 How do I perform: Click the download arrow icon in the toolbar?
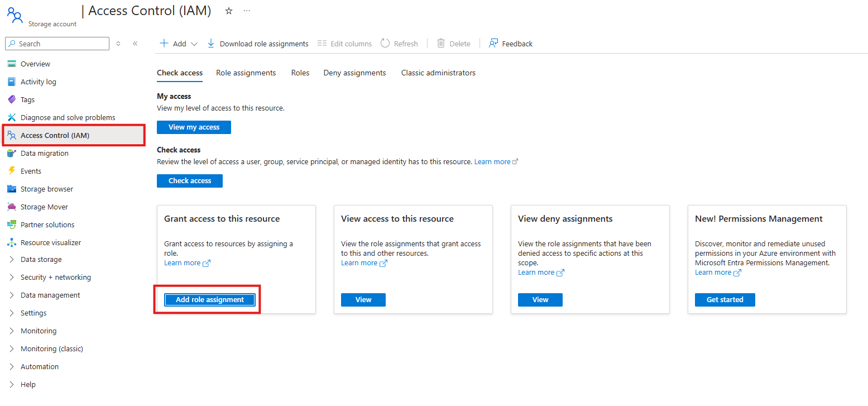coord(211,44)
